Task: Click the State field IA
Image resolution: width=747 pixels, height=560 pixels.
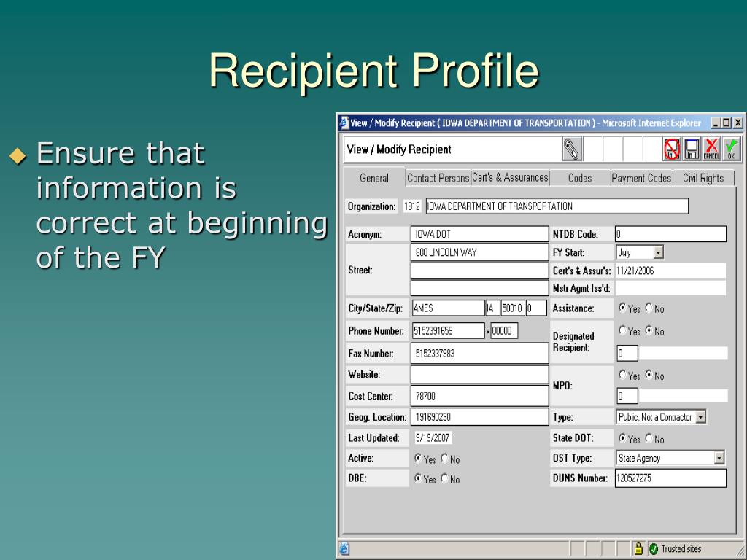Action: pyautogui.click(x=492, y=308)
